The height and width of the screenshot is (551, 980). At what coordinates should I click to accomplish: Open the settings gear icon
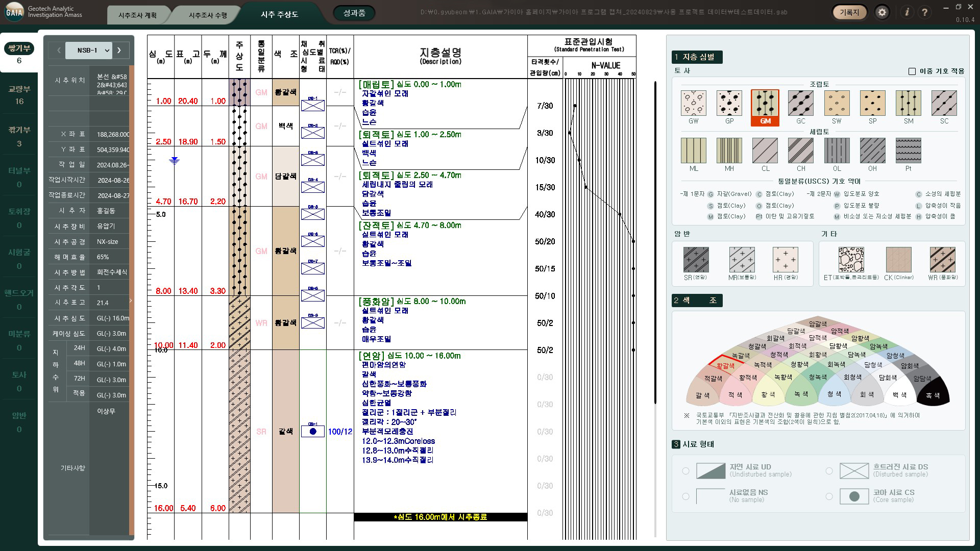point(882,12)
